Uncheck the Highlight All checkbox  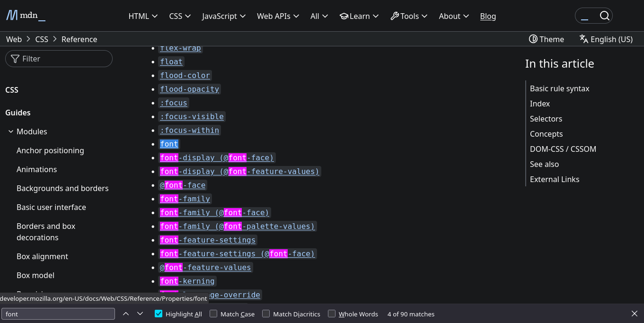pos(159,314)
